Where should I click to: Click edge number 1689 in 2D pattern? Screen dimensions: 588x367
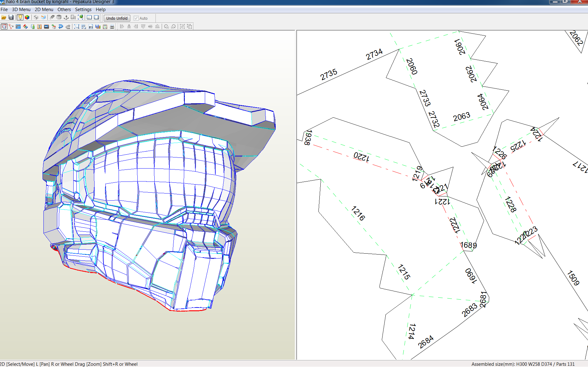(x=468, y=245)
